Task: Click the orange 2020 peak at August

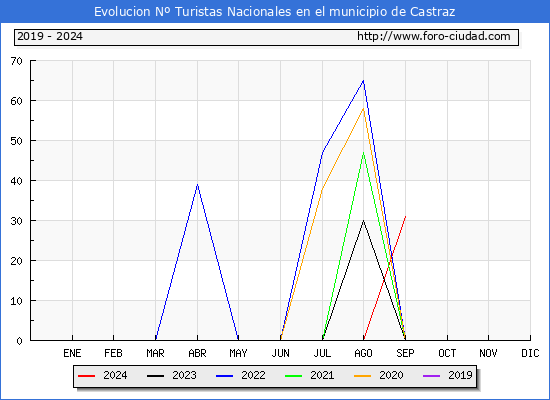Action: pos(363,109)
